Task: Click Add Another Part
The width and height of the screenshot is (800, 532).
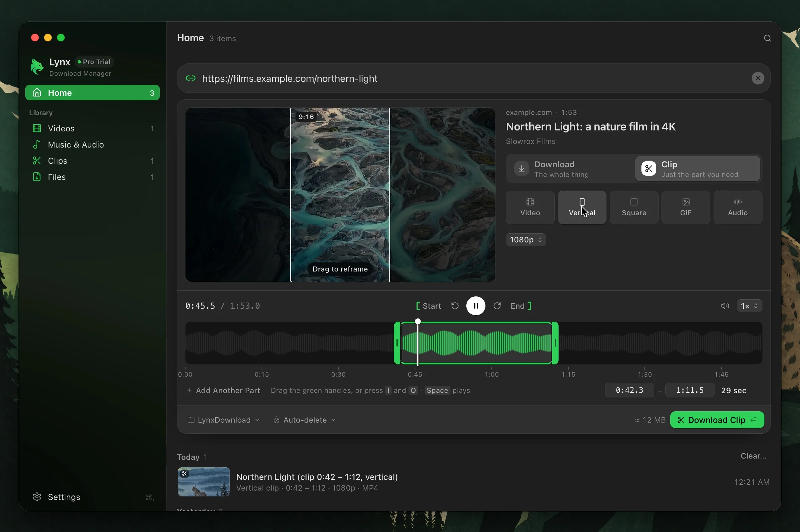Action: [223, 391]
